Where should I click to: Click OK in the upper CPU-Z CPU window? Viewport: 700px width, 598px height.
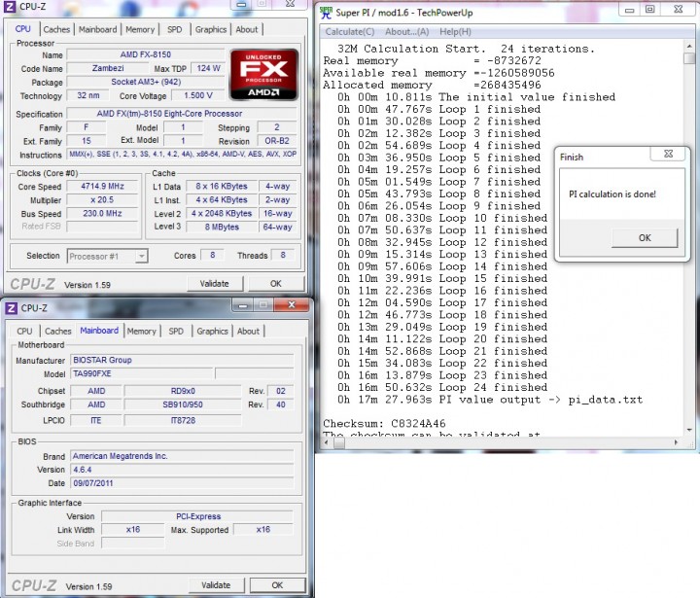point(276,284)
